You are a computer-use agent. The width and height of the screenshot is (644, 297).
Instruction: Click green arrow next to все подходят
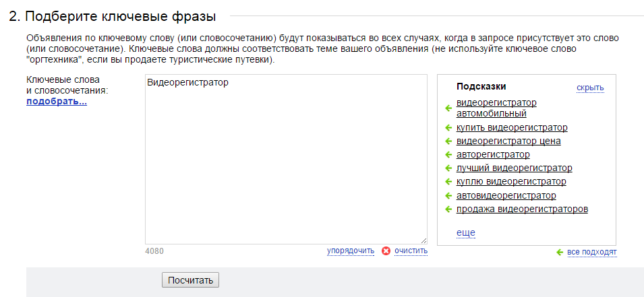(x=560, y=253)
